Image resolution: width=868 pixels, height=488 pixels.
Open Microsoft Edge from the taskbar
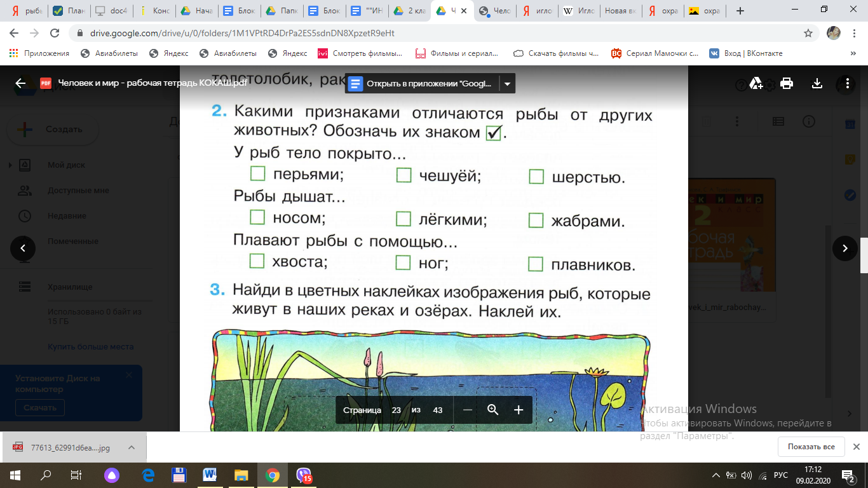(x=148, y=475)
